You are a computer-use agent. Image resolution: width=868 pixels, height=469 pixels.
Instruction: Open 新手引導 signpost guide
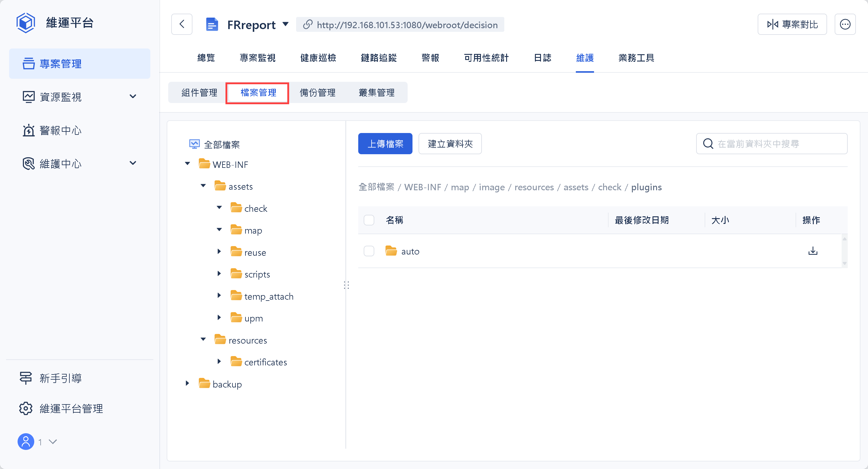[x=26, y=378]
